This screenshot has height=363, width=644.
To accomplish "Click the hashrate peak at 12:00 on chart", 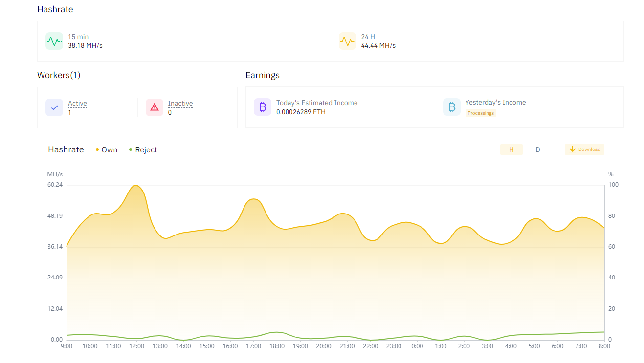I will (x=136, y=186).
